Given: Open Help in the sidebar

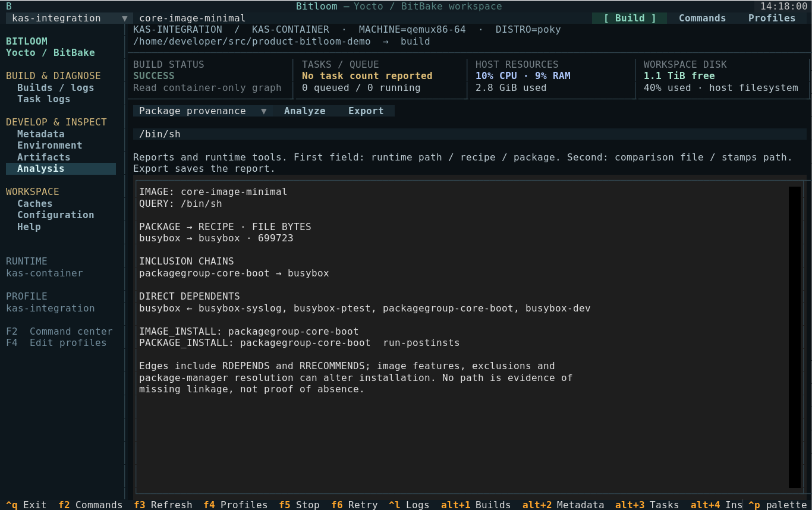Looking at the screenshot, I should (29, 227).
